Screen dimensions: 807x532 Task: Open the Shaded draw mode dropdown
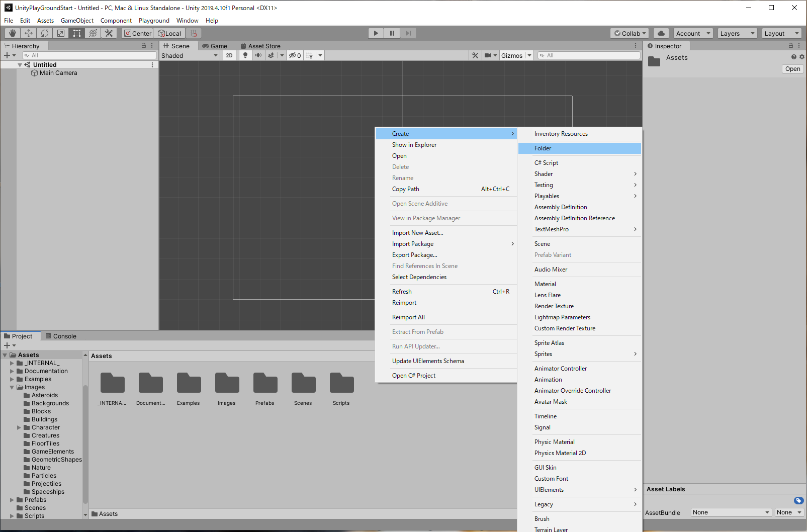190,55
